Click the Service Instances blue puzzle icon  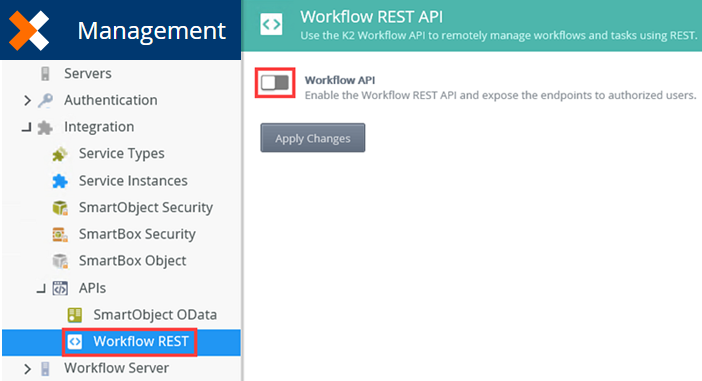tap(60, 181)
